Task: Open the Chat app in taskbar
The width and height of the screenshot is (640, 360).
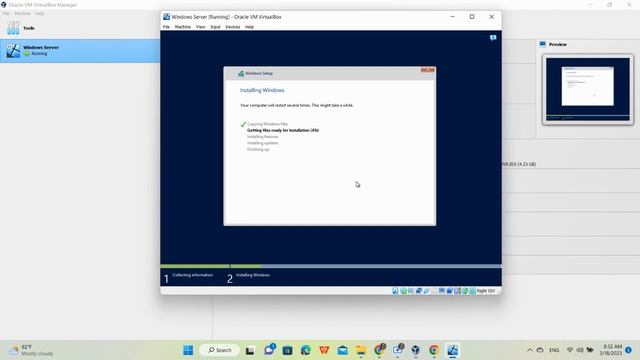Action: tap(269, 350)
